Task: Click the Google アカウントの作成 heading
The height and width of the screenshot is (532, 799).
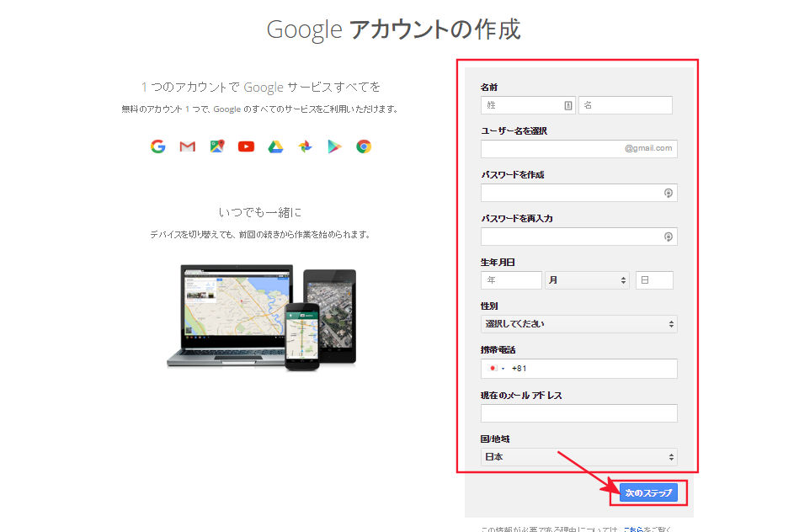Action: 393,29
